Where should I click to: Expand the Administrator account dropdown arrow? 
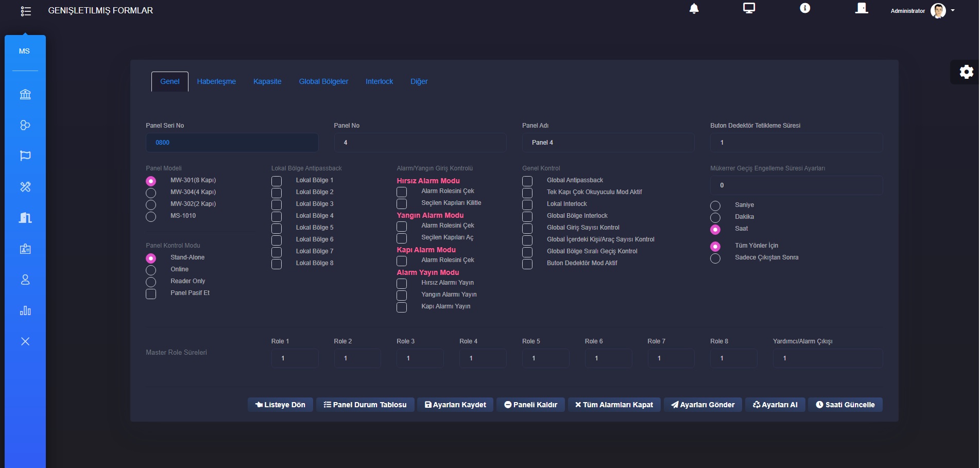(953, 10)
